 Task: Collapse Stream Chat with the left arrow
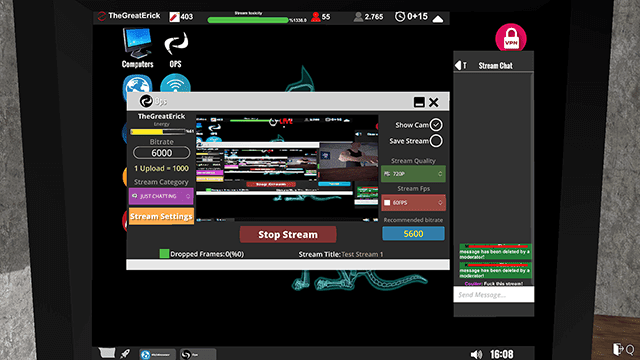[x=458, y=65]
